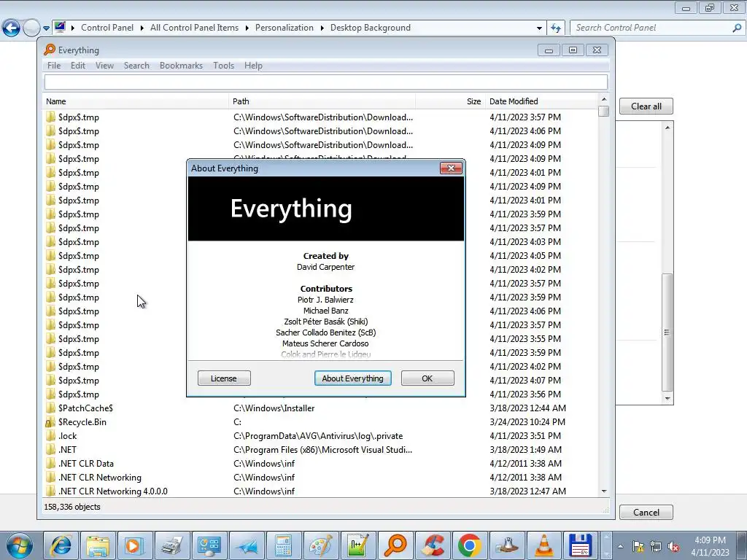Expand the arrow after Personalization breadcrumb
Image resolution: width=747 pixels, height=560 pixels.
[x=322, y=28]
